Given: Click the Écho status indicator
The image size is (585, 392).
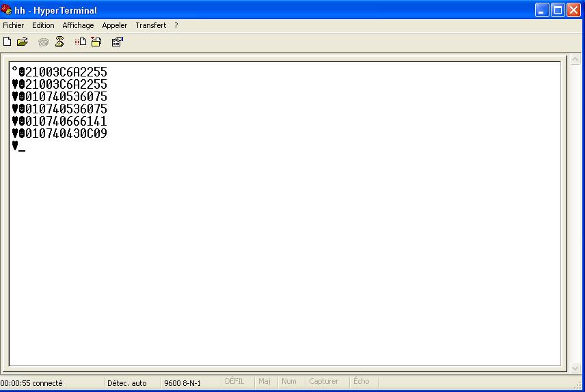Looking at the screenshot, I should (x=361, y=382).
